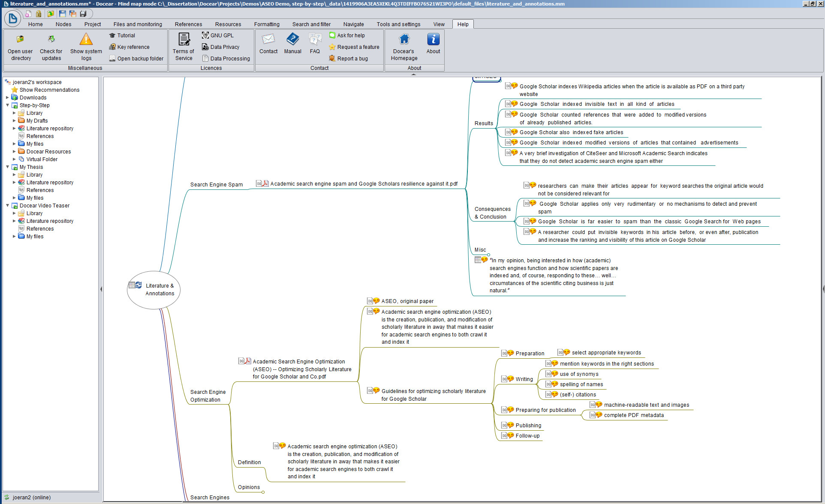Collapse the My Thesis project tree
This screenshot has width=825, height=504.
point(7,167)
